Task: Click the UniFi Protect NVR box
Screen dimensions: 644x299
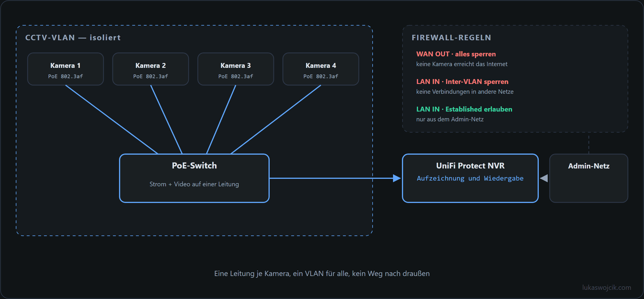Action: click(470, 178)
